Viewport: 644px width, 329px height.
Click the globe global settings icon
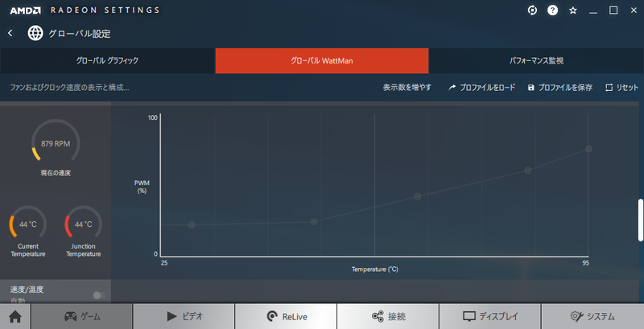coord(35,33)
